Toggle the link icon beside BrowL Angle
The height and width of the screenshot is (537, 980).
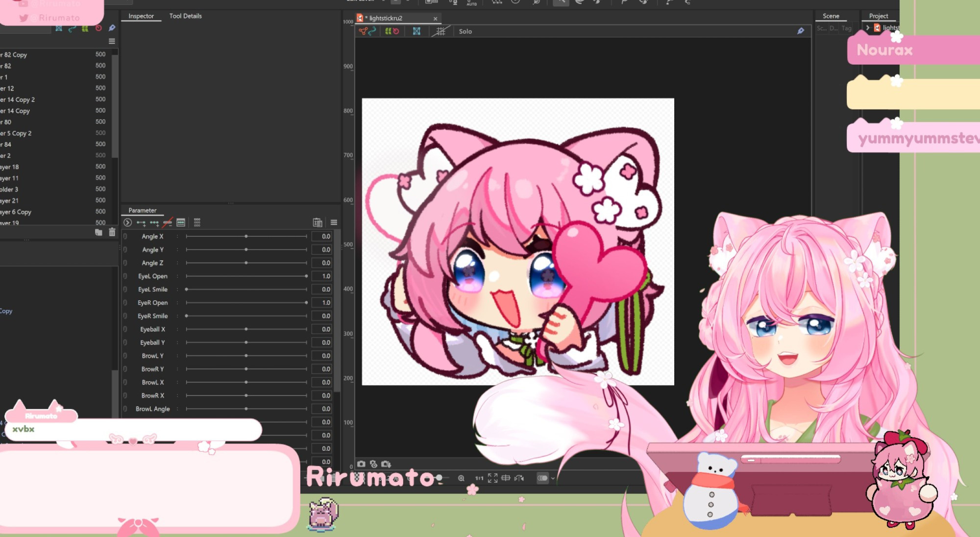[125, 409]
